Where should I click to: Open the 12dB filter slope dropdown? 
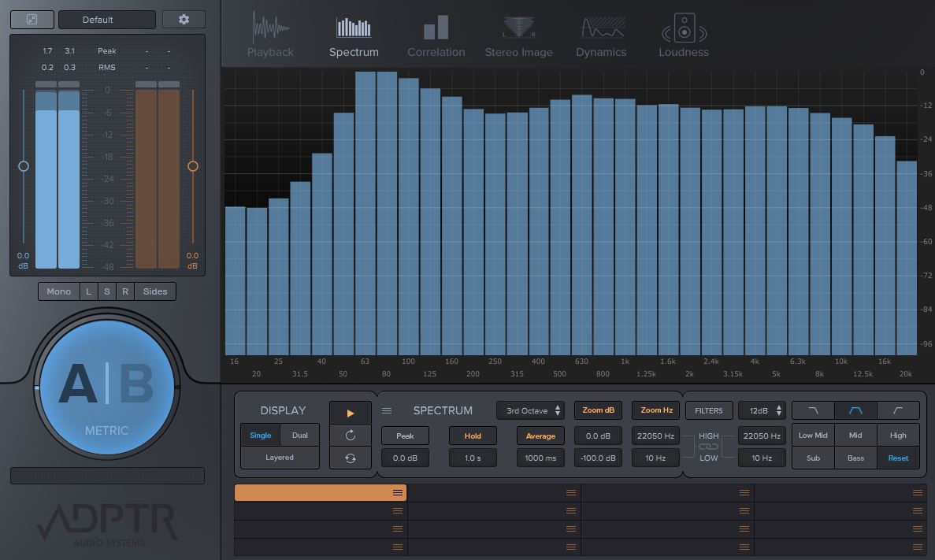click(762, 410)
